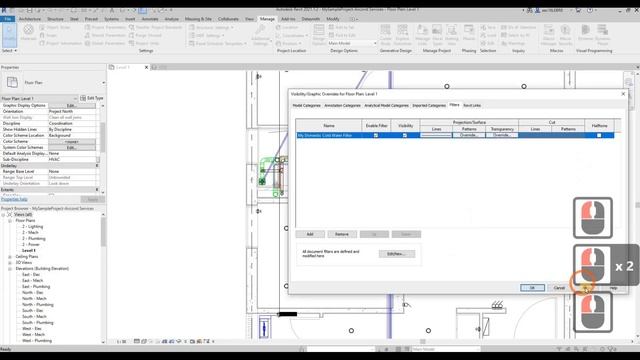The image size is (640, 360).
Task: Click the Patterns Override... cell button
Action: [469, 135]
